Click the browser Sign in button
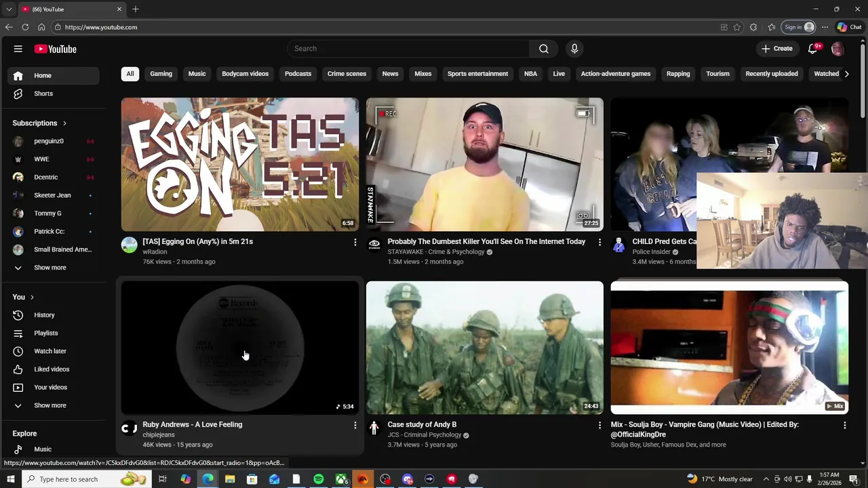This screenshot has height=488, width=868. [799, 27]
